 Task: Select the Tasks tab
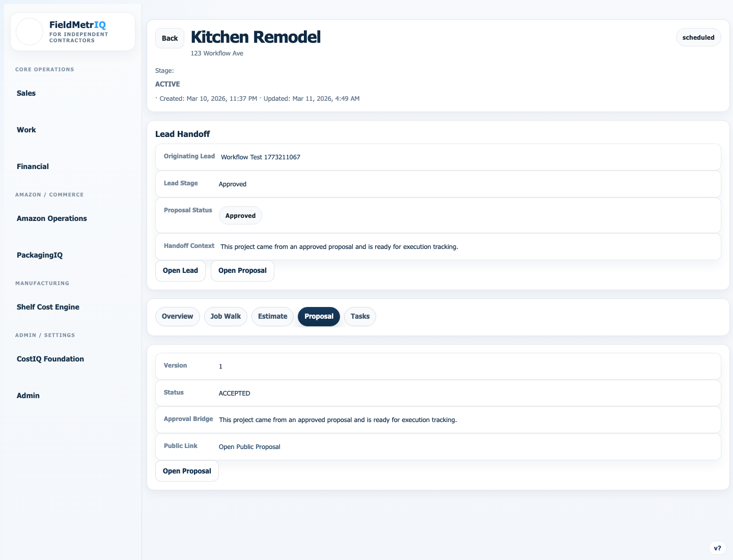(x=360, y=316)
